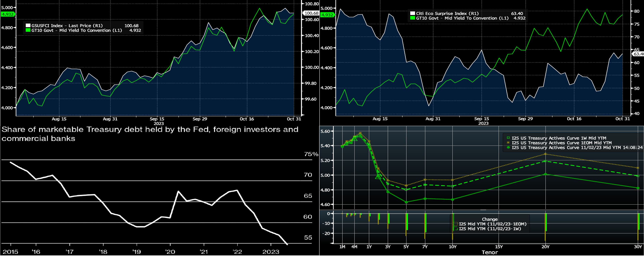644x256 pixels.
Task: Click green square marker for 1W Mid YTM legend
Action: (x=508, y=138)
